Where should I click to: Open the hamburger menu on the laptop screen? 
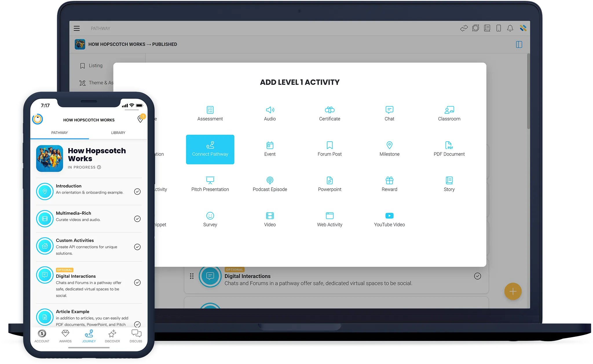(77, 28)
